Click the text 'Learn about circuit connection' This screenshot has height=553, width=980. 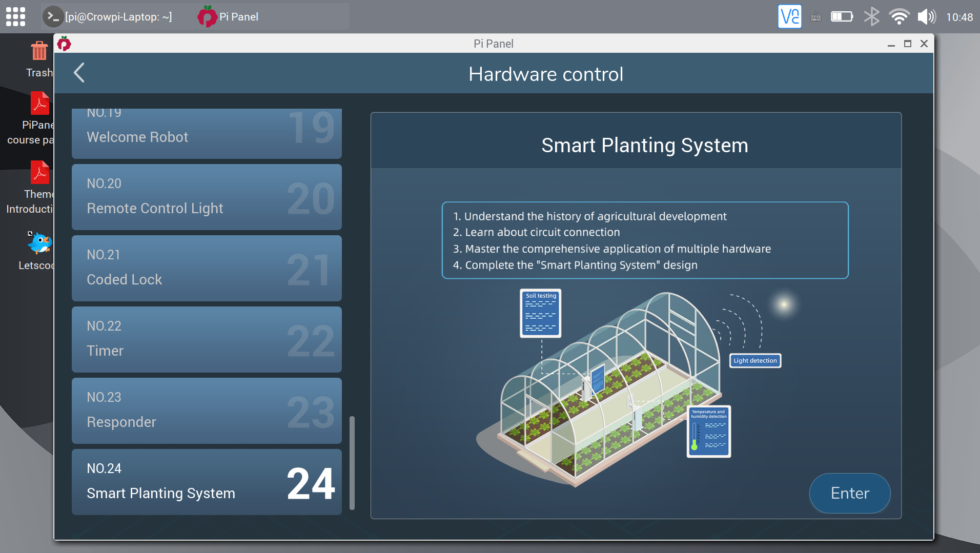542,232
